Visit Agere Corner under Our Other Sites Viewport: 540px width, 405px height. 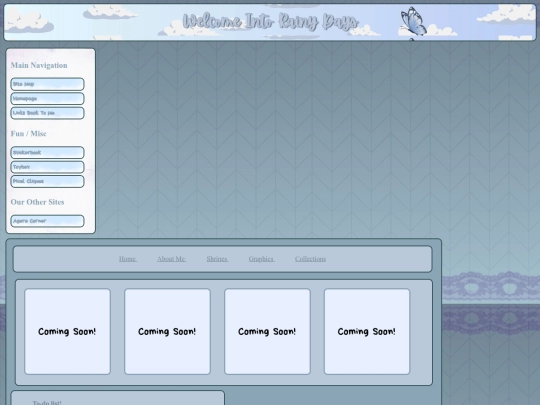click(47, 221)
